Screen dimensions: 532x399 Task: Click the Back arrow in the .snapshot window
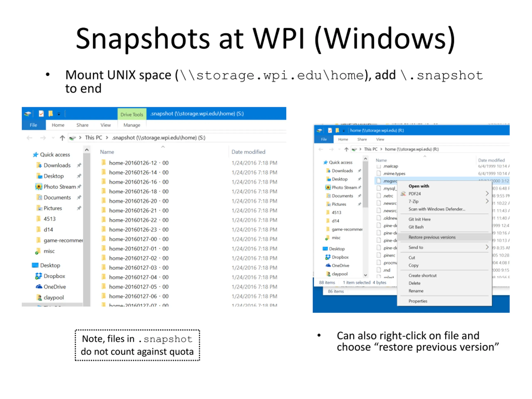29,138
